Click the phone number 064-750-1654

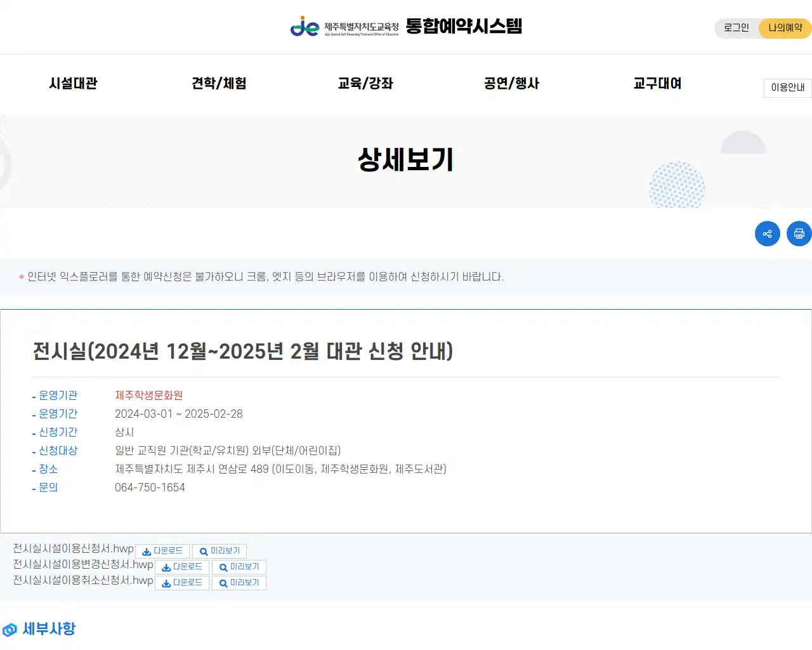150,487
